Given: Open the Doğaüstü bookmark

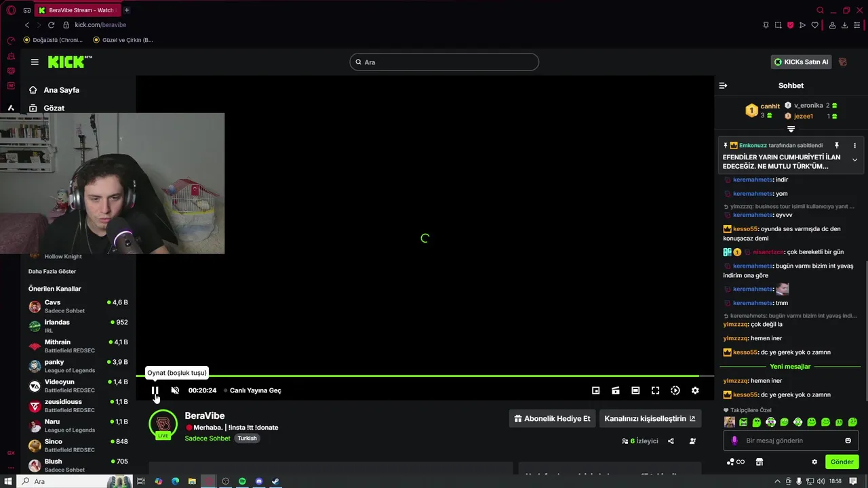Looking at the screenshot, I should tap(53, 40).
